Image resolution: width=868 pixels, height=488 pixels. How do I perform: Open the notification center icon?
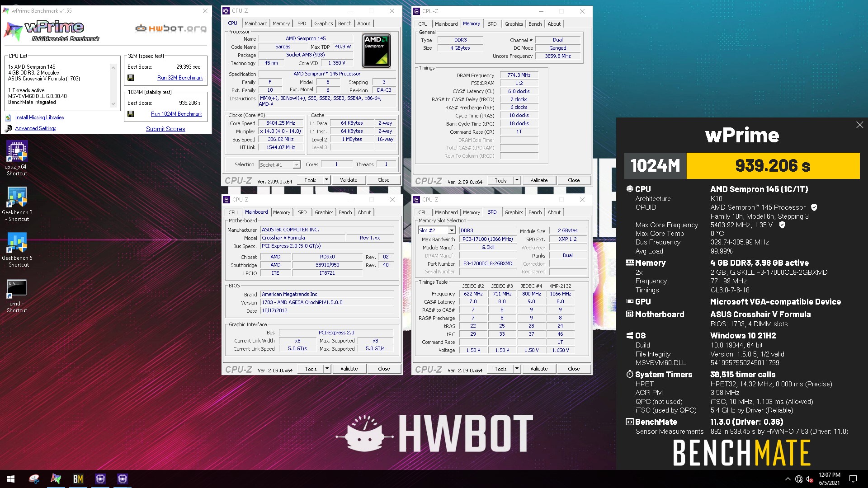853,479
